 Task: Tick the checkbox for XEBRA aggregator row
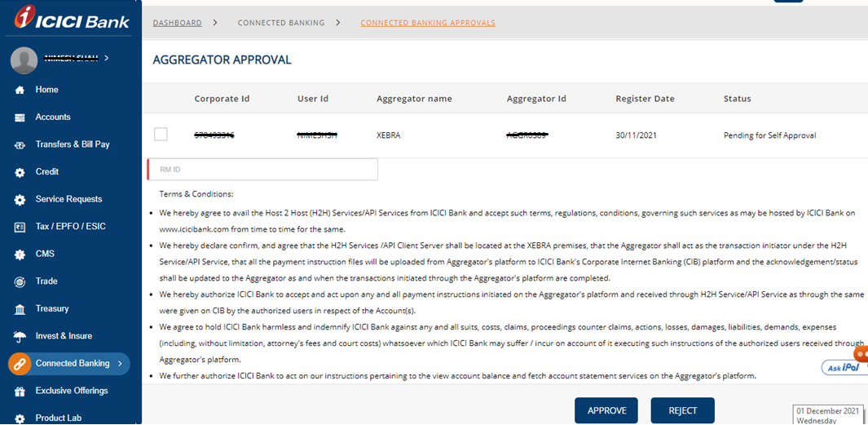[161, 135]
